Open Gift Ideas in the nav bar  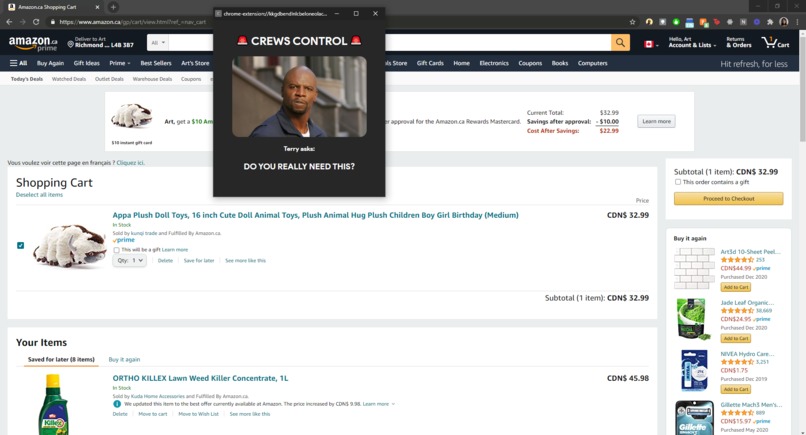[86, 63]
